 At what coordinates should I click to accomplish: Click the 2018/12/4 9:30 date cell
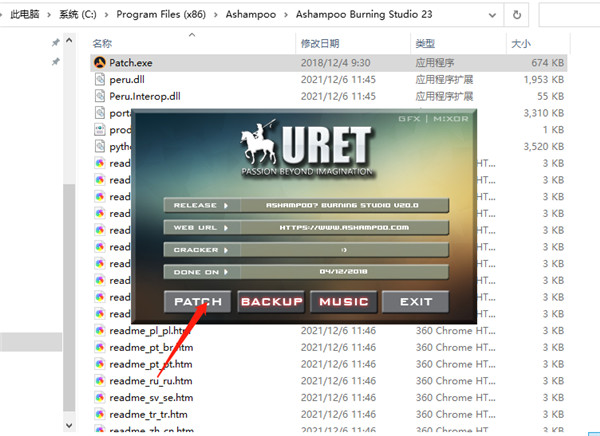point(335,63)
